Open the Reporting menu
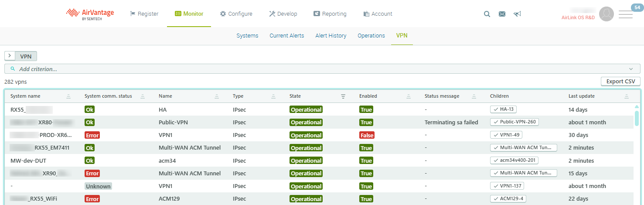 [330, 14]
